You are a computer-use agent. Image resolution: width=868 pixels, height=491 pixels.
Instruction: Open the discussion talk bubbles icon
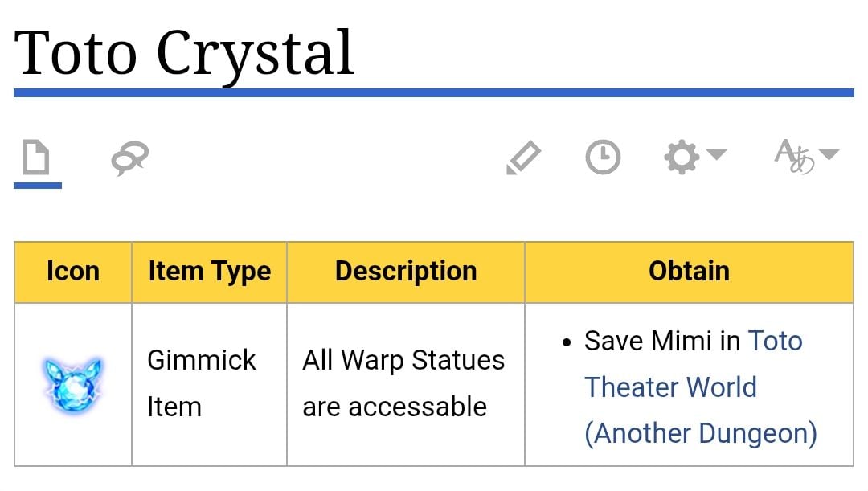[x=130, y=158]
